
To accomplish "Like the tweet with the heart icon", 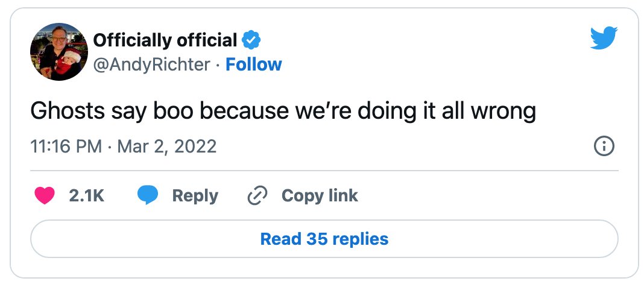I will click(45, 195).
